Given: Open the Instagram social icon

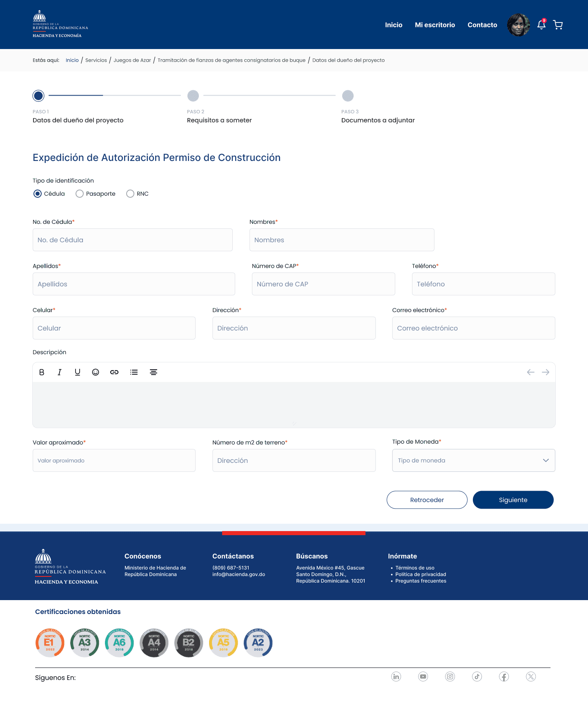Looking at the screenshot, I should [450, 677].
